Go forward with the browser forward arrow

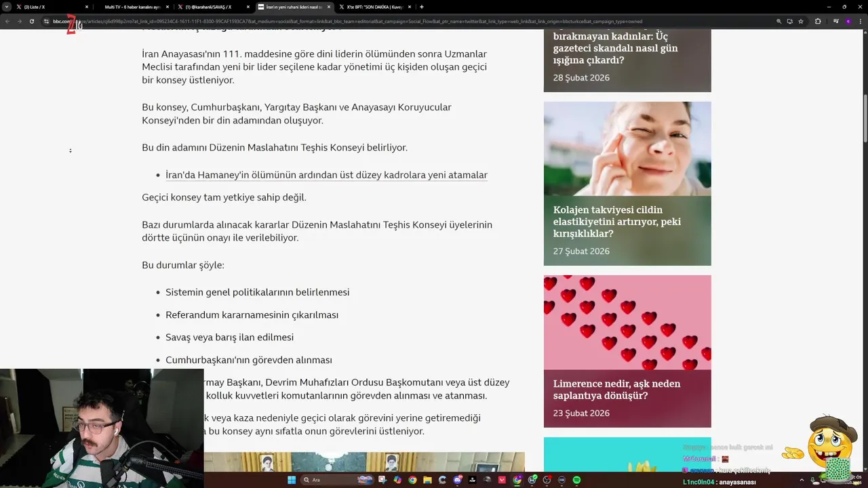20,21
